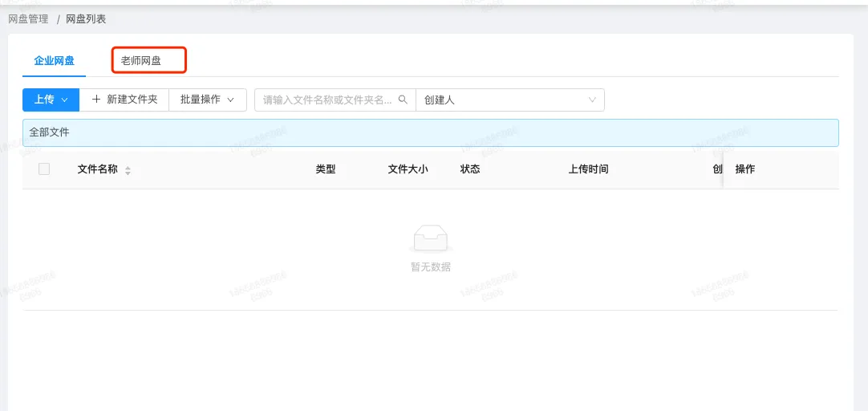
Task: Click 网盘列表 in breadcrumb
Action: [86, 19]
